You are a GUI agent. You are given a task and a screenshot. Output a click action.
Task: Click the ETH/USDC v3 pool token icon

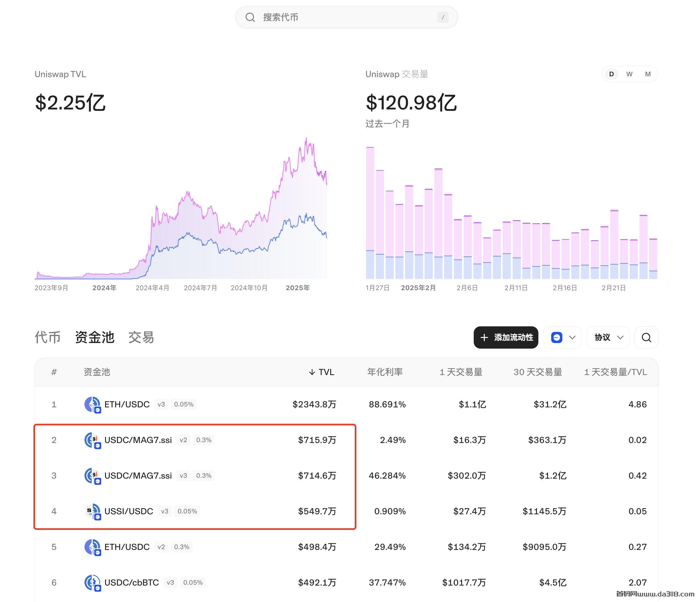tap(92, 404)
